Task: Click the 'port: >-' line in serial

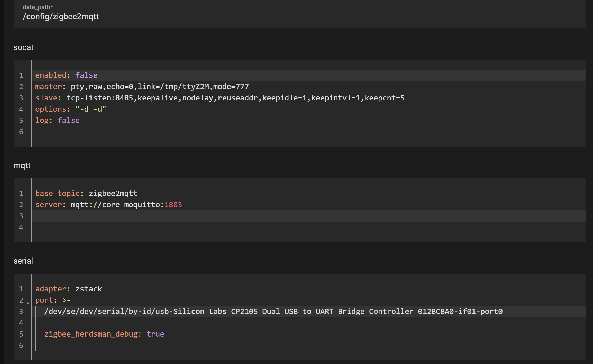Action: (53, 300)
